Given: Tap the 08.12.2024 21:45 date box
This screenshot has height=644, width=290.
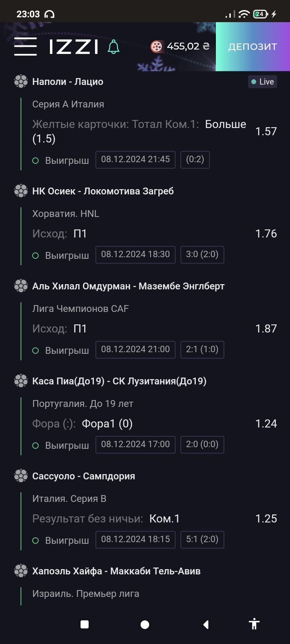Looking at the screenshot, I should pos(135,159).
